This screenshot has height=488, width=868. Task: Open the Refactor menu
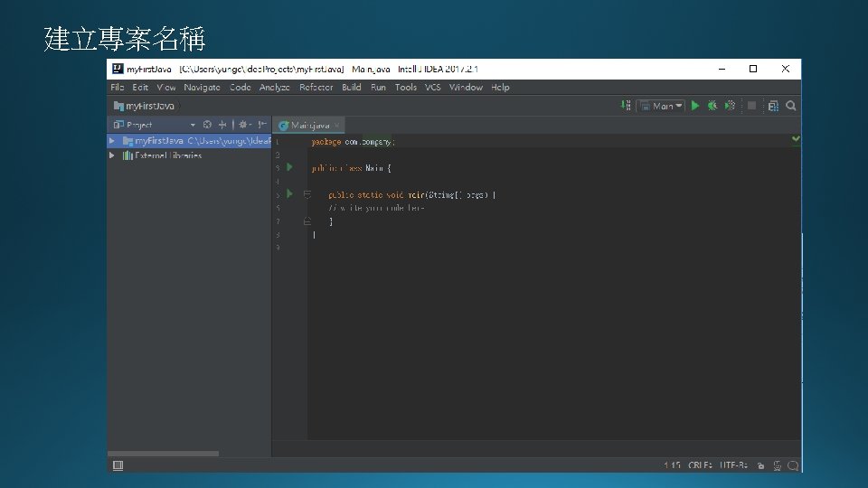click(316, 88)
